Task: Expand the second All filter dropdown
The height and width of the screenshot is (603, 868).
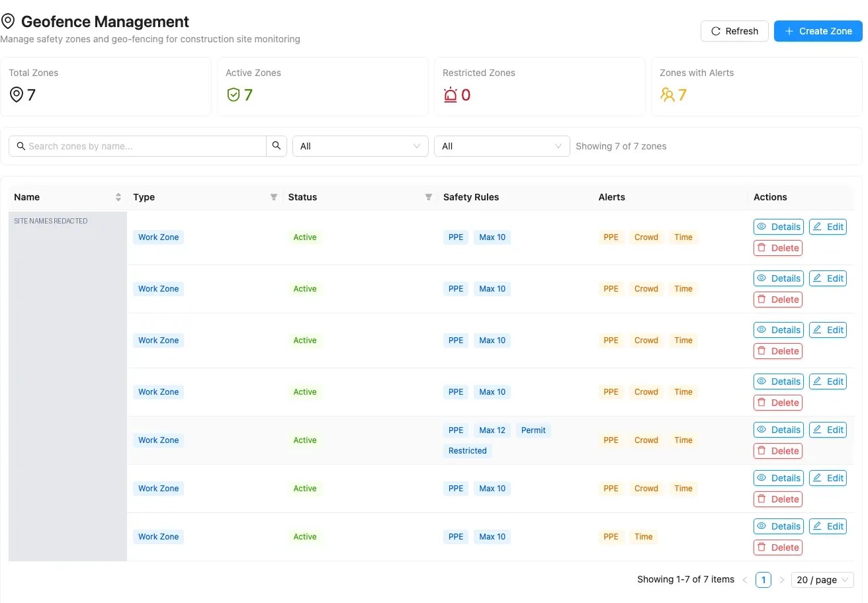Action: pyautogui.click(x=502, y=146)
